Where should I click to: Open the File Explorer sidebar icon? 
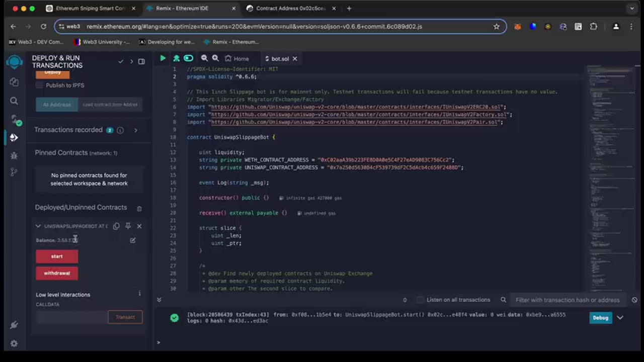[14, 81]
